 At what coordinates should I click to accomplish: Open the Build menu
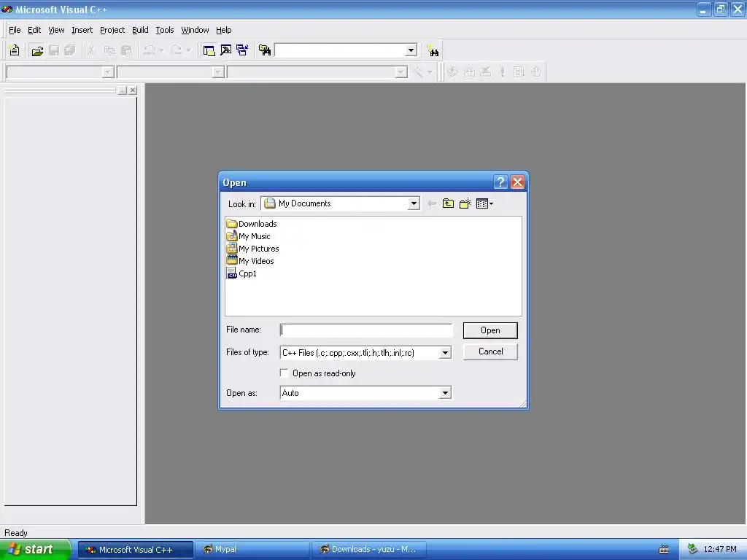pyautogui.click(x=140, y=30)
